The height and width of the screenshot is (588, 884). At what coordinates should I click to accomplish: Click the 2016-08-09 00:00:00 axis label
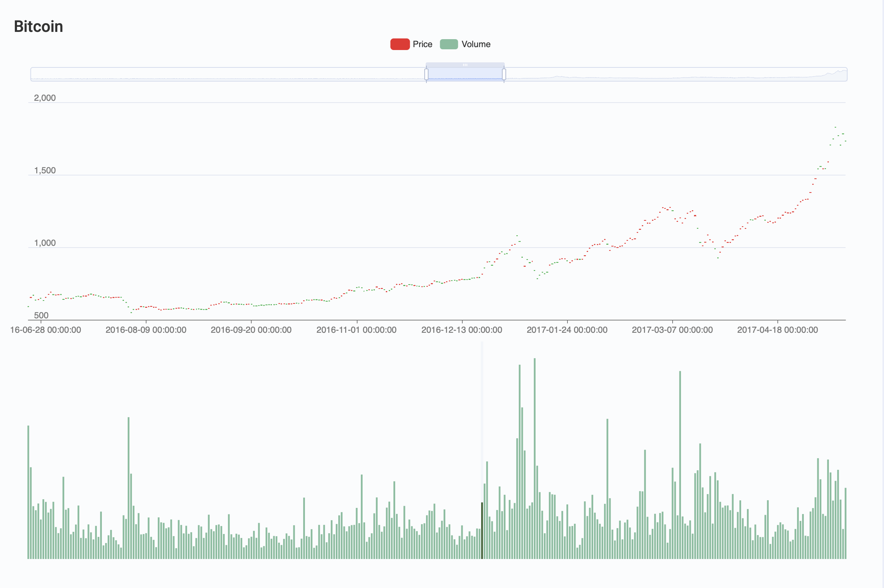click(146, 330)
